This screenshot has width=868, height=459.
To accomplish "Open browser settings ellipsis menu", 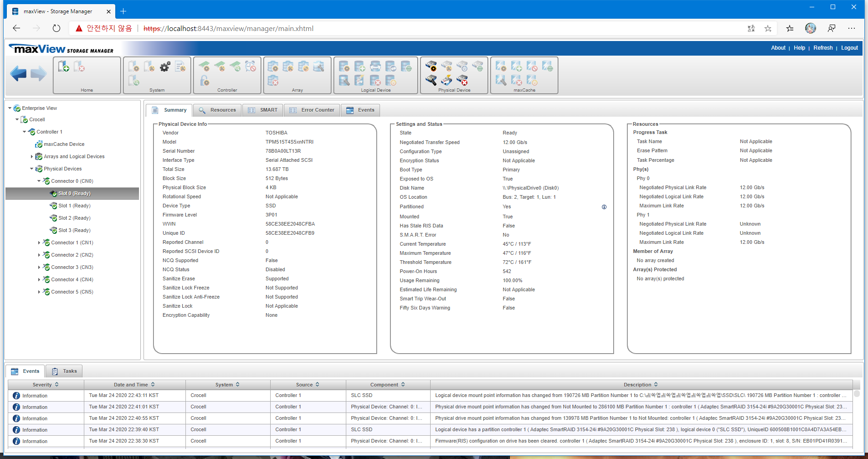I will pyautogui.click(x=852, y=28).
